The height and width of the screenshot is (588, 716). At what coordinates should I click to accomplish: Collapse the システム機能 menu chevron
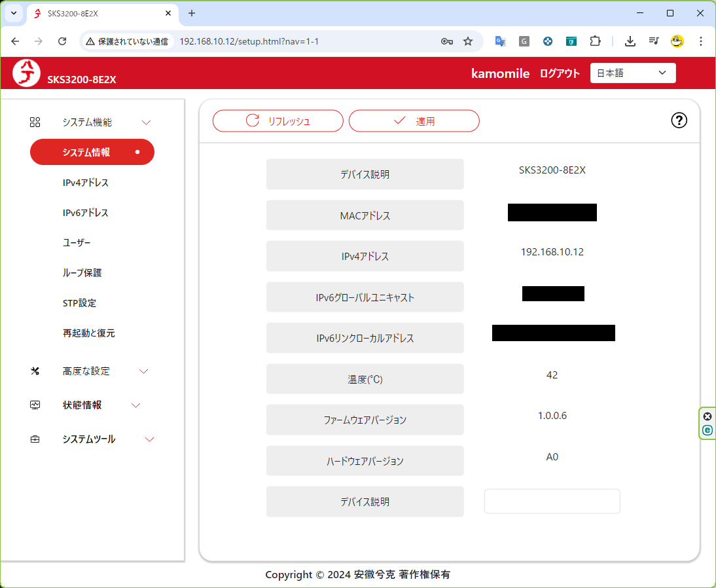point(146,122)
